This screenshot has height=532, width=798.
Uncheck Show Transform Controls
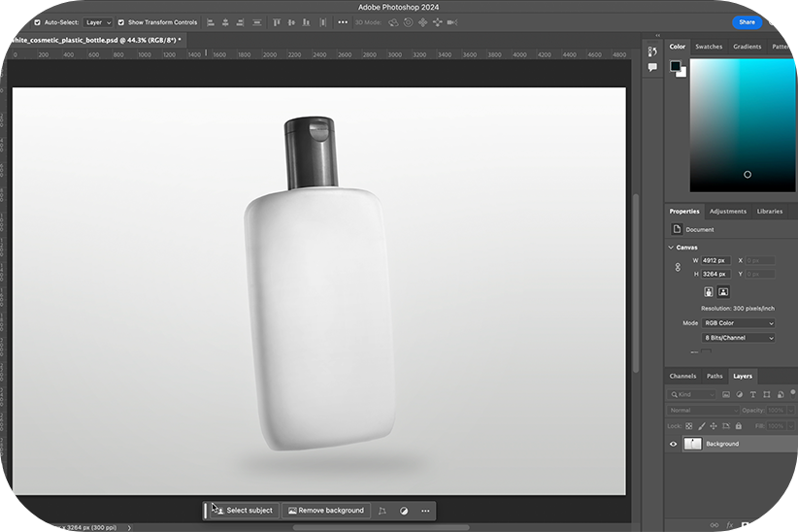pyautogui.click(x=120, y=22)
